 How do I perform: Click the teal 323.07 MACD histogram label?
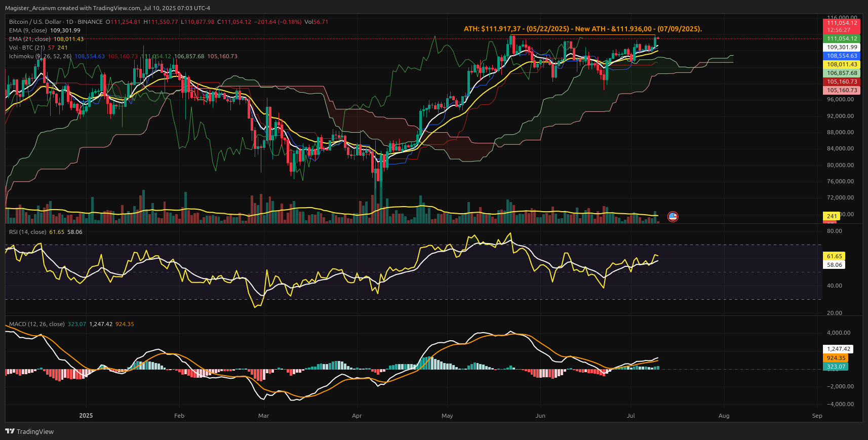pyautogui.click(x=836, y=367)
